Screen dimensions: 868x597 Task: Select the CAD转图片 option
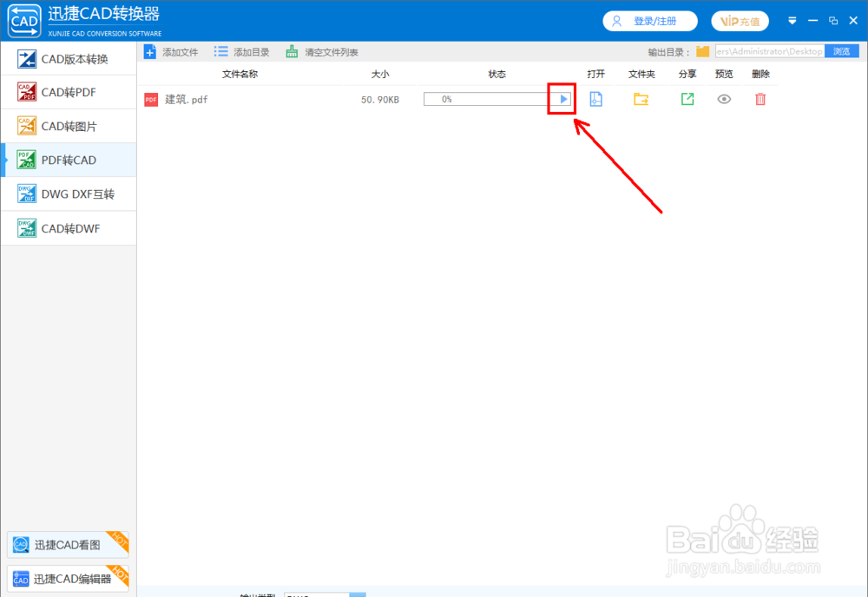pyautogui.click(x=69, y=126)
